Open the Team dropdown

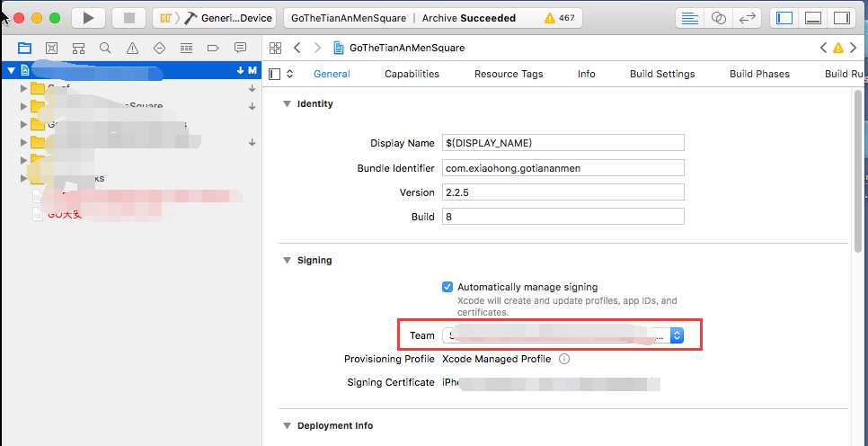[x=563, y=335]
